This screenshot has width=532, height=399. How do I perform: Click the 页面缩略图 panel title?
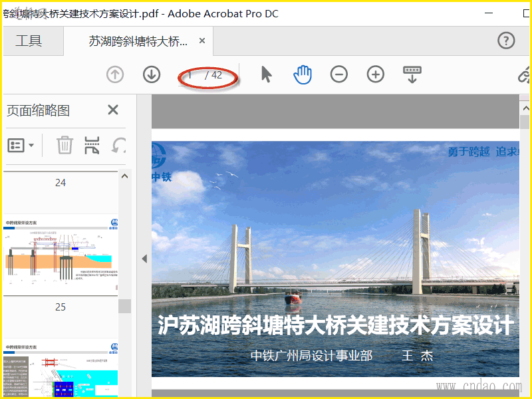click(38, 110)
